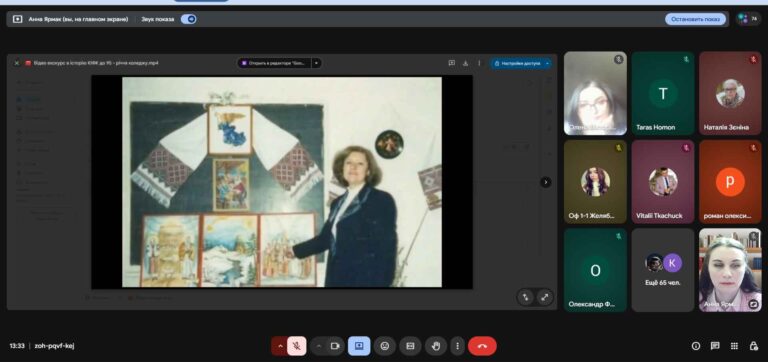Open meeting details info icon
Image resolution: width=768 pixels, height=362 pixels.
(696, 346)
